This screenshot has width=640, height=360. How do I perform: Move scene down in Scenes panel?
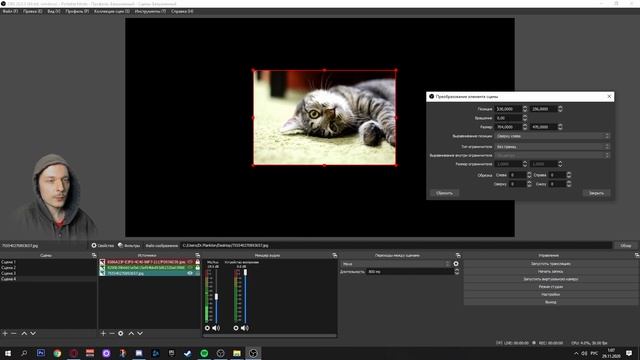[x=33, y=333]
